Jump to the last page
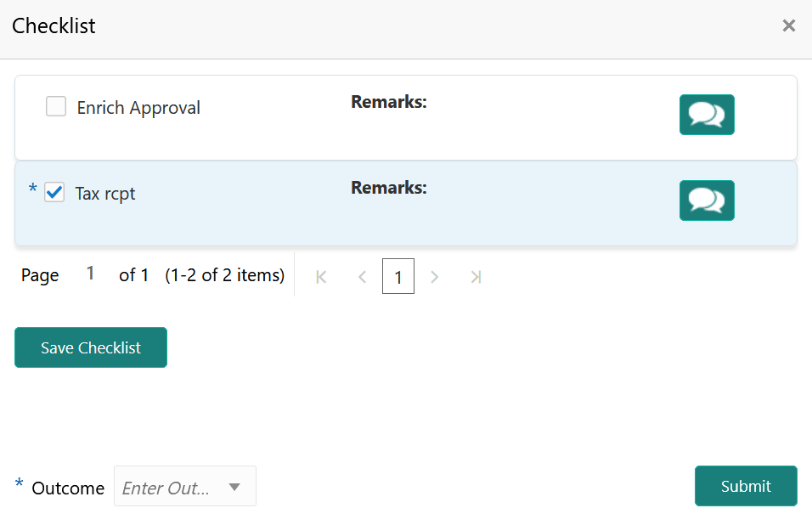812x525 pixels. [x=476, y=276]
